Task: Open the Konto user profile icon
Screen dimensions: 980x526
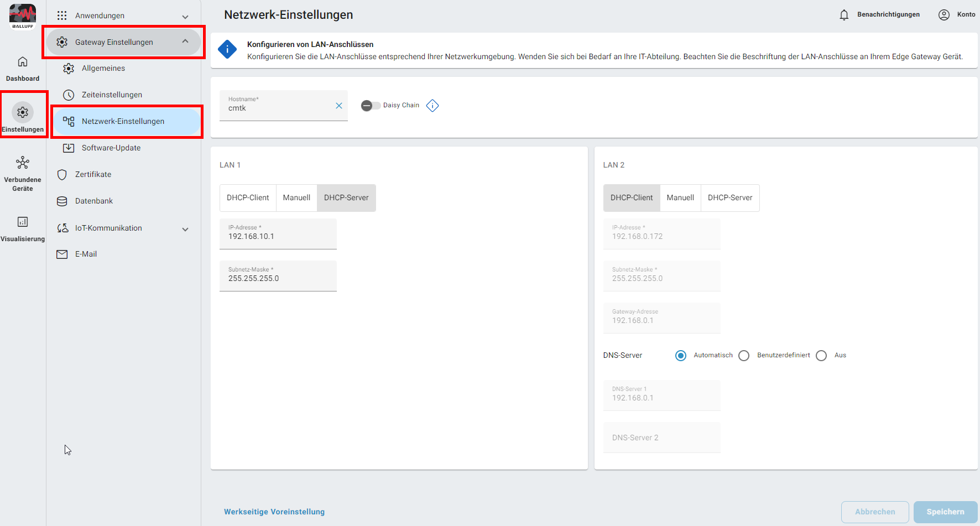Action: (x=944, y=15)
